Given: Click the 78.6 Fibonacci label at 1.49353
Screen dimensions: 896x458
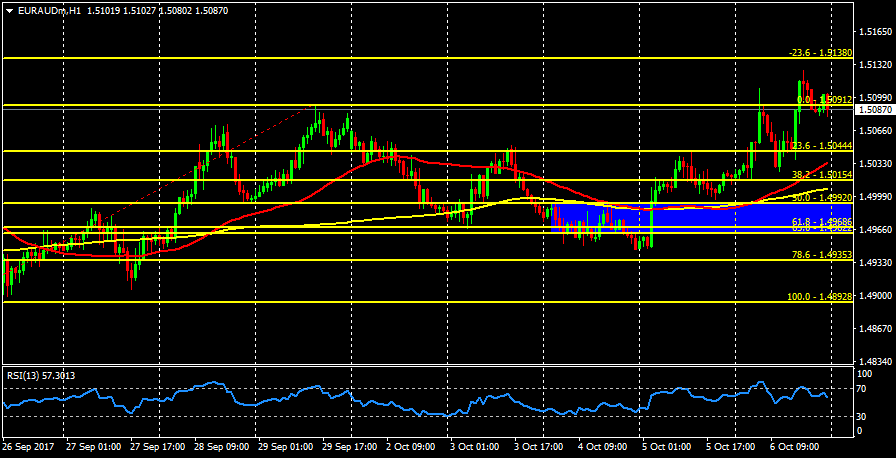Looking at the screenshot, I should coord(821,255).
